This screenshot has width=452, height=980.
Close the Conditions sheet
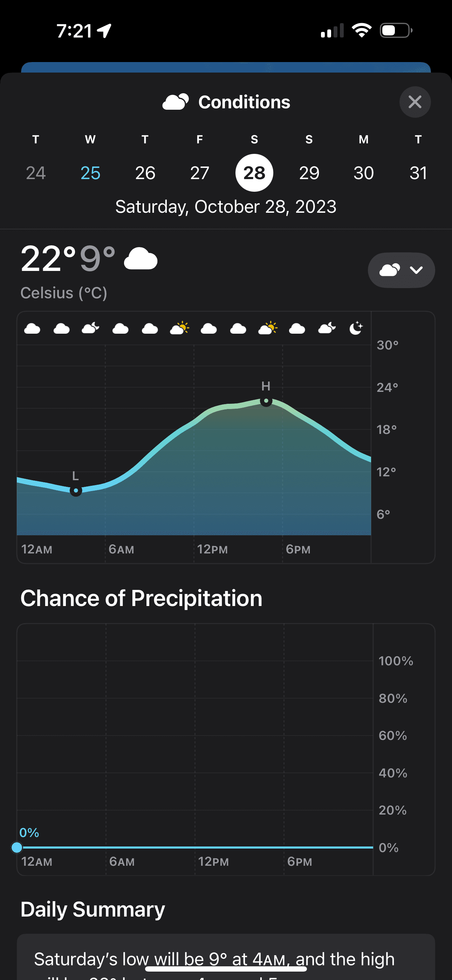415,102
